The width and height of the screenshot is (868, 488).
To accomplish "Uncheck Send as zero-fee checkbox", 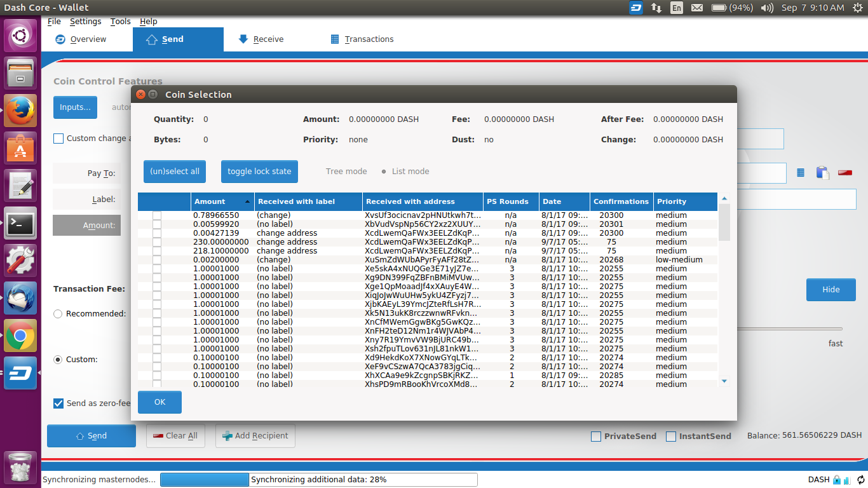I will click(58, 403).
